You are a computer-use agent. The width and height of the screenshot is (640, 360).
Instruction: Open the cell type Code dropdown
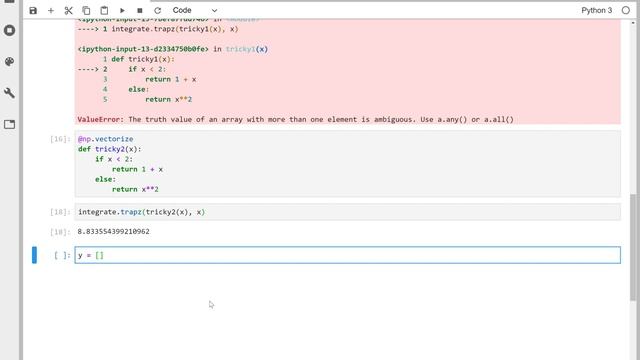click(x=195, y=11)
